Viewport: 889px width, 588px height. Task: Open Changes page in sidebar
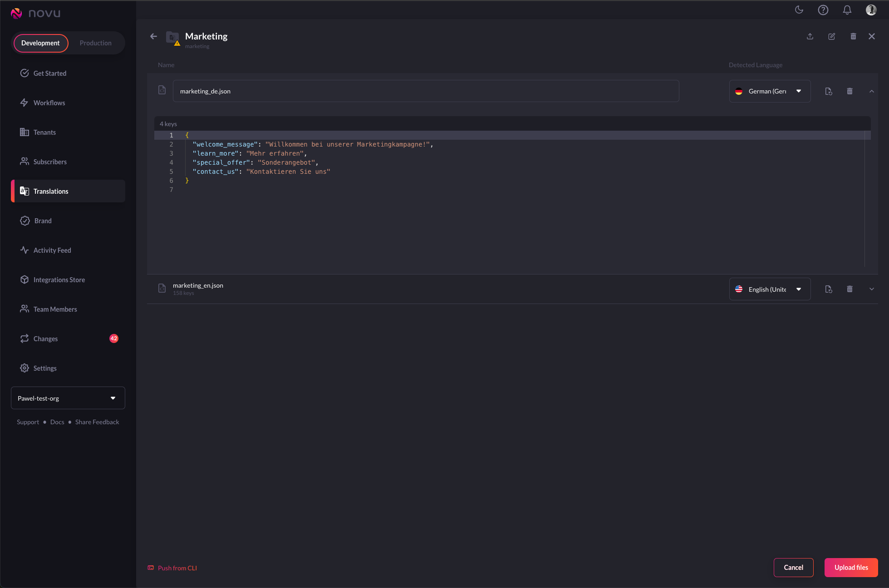tap(45, 339)
